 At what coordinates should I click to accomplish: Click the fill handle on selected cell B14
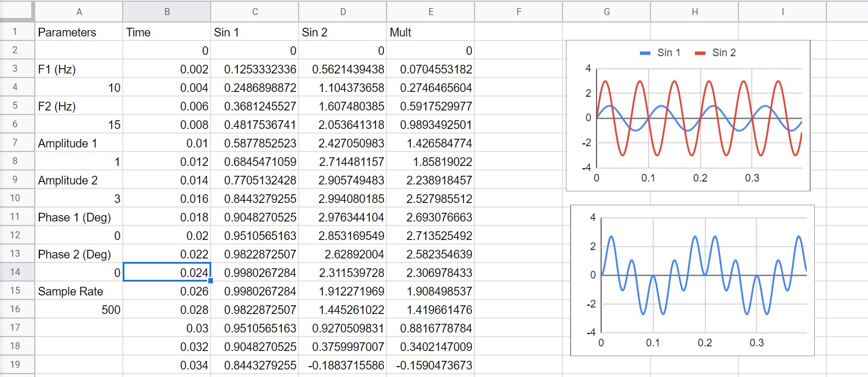pos(211,281)
